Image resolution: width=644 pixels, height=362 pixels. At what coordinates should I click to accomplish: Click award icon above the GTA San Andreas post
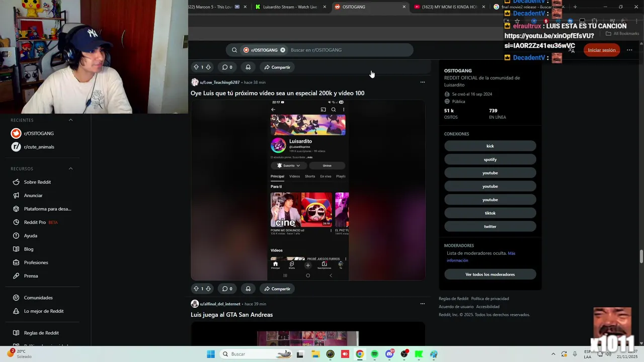pos(248,289)
